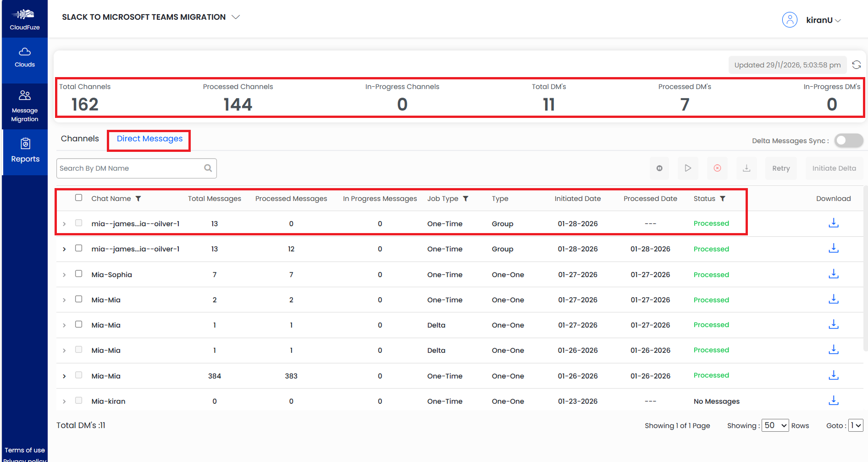Click the red cancel icon in the toolbar
This screenshot has width=868, height=462.
[717, 168]
